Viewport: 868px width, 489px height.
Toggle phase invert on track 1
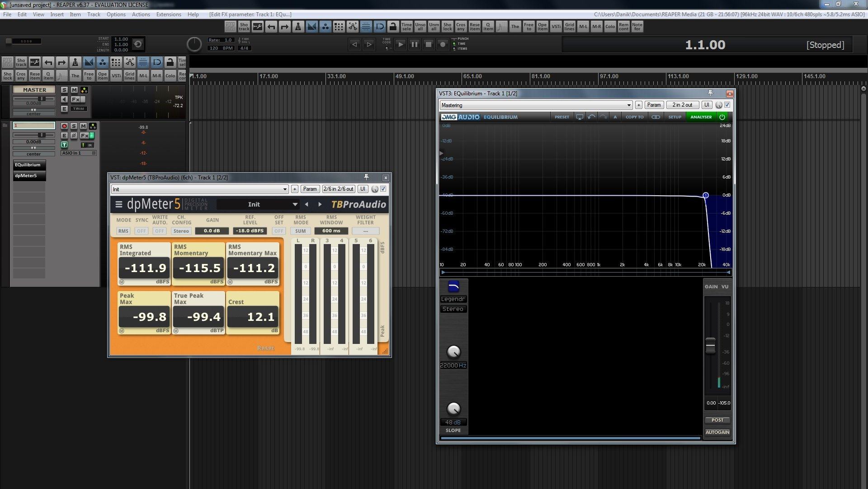[74, 136]
